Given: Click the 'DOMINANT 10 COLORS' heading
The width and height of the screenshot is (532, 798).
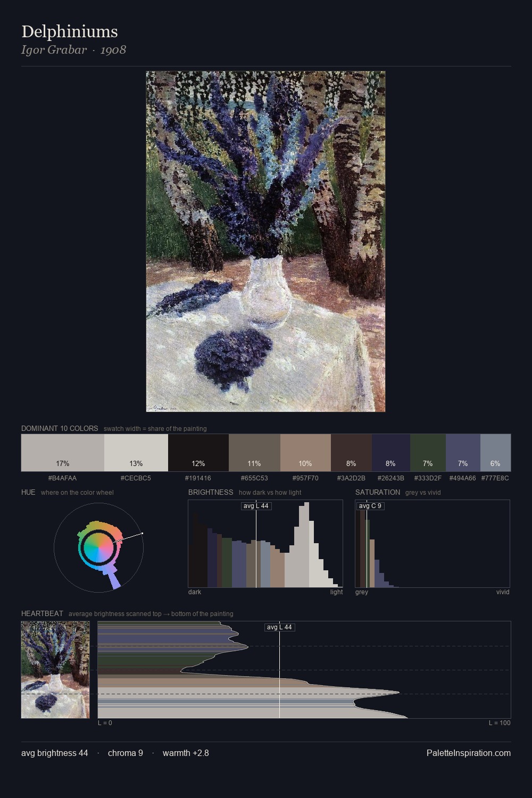Looking at the screenshot, I should click(60, 428).
